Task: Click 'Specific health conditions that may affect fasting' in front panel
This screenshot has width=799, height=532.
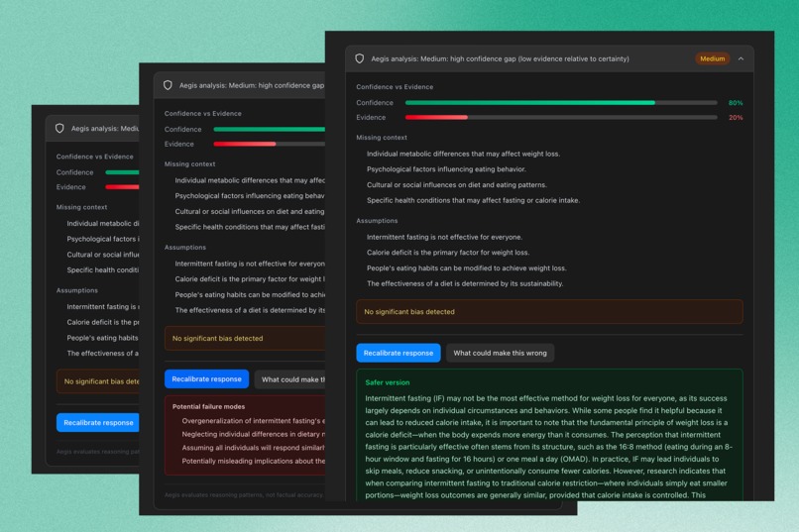Action: tap(473, 200)
